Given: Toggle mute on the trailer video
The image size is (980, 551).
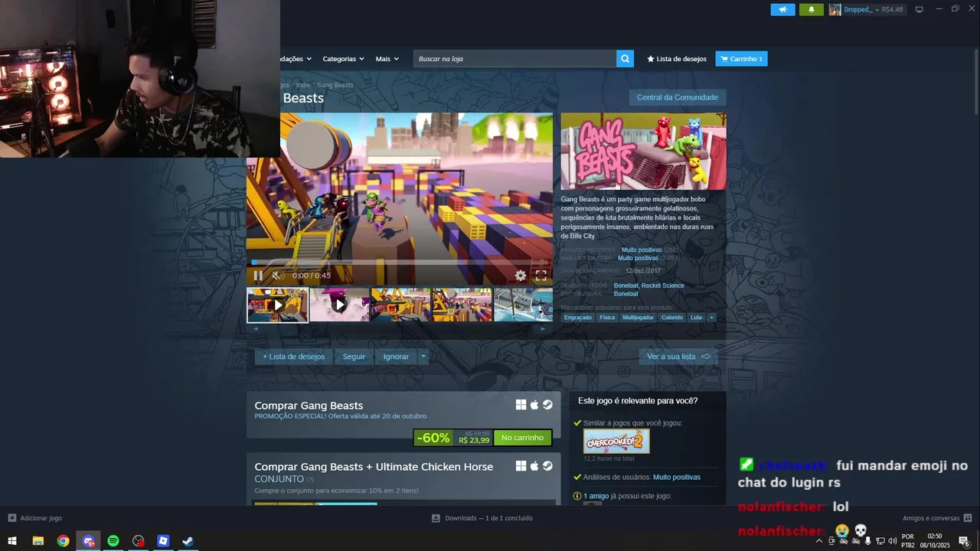Looking at the screenshot, I should pos(276,275).
